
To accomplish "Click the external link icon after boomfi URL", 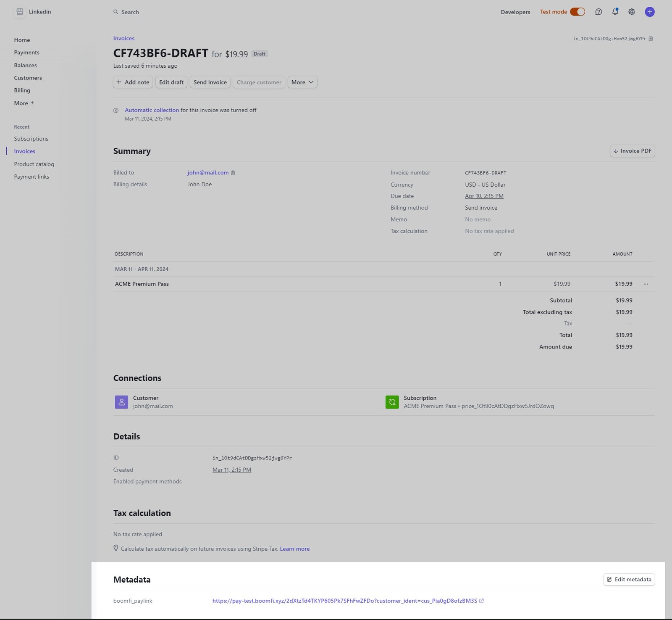I will pyautogui.click(x=482, y=601).
